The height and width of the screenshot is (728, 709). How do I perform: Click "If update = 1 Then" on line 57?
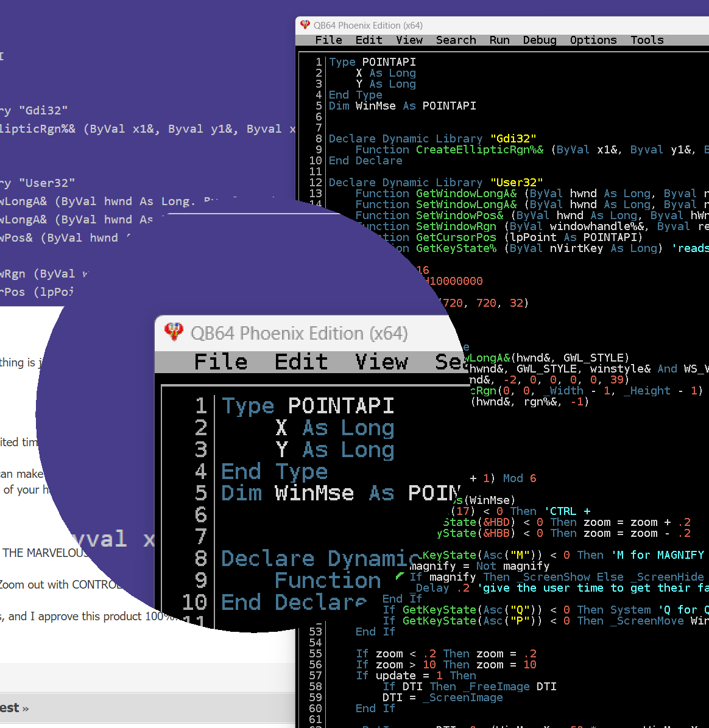[x=416, y=676]
